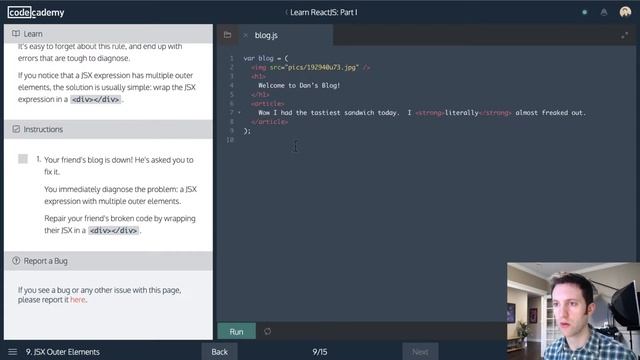Click the '9. JSX Outer Elements' lesson title
The width and height of the screenshot is (640, 360).
click(x=62, y=351)
